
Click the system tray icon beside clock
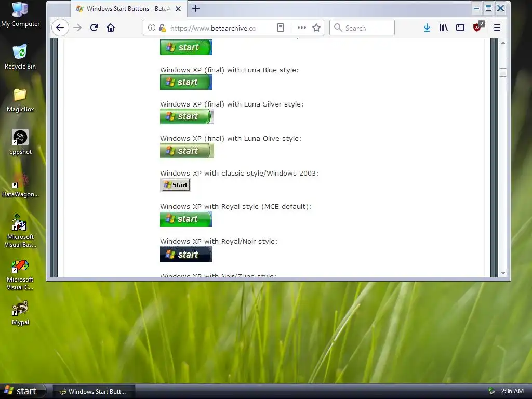pos(491,391)
